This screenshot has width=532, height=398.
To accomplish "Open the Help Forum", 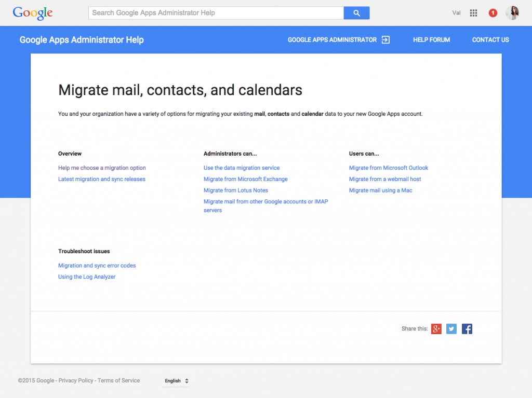I will (x=431, y=39).
